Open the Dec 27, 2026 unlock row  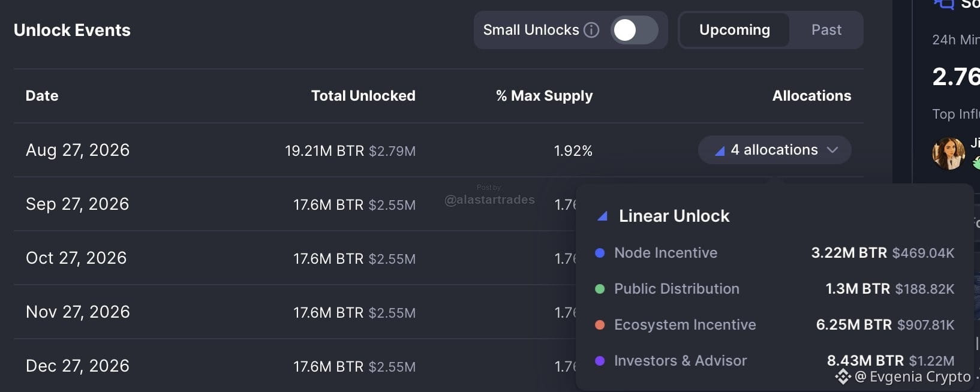coord(294,366)
